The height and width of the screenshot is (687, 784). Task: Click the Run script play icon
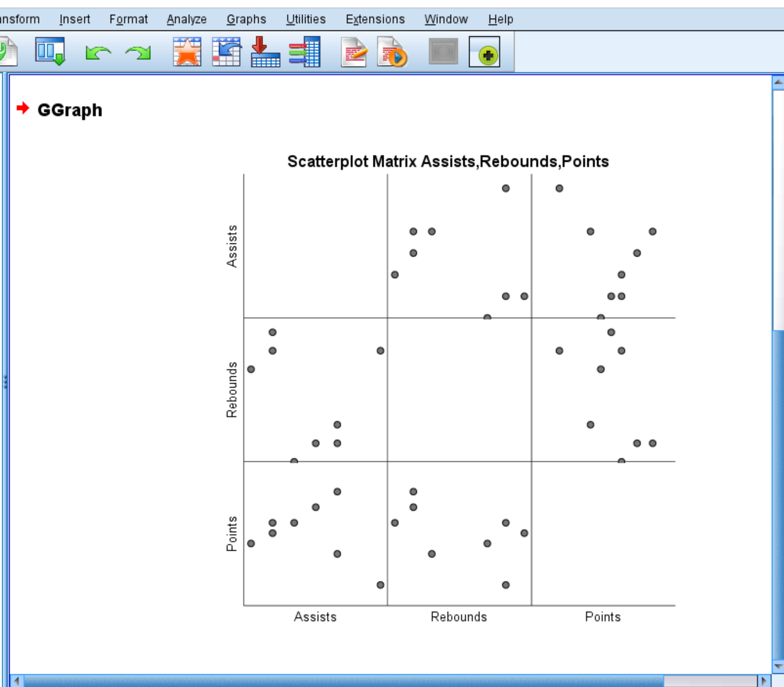coord(392,51)
